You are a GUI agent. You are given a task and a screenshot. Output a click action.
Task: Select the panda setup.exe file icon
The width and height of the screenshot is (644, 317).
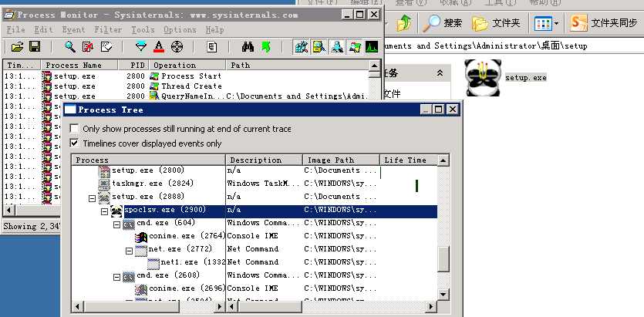click(483, 78)
